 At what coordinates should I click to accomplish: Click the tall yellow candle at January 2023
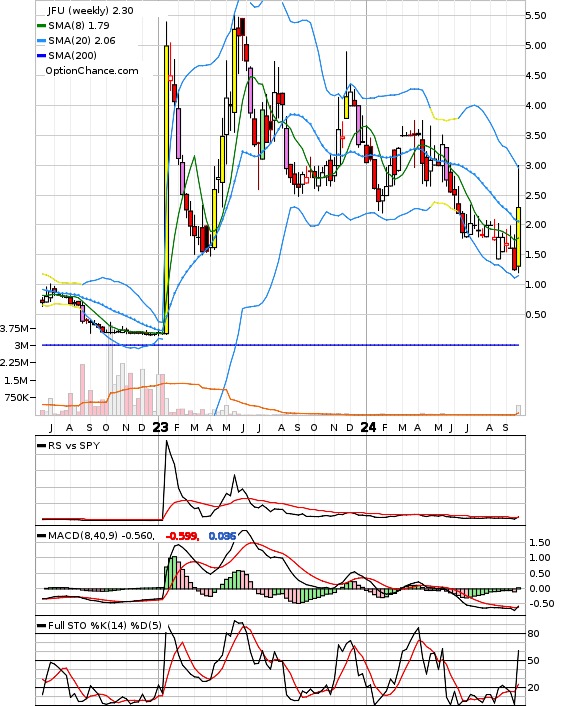pos(166,189)
